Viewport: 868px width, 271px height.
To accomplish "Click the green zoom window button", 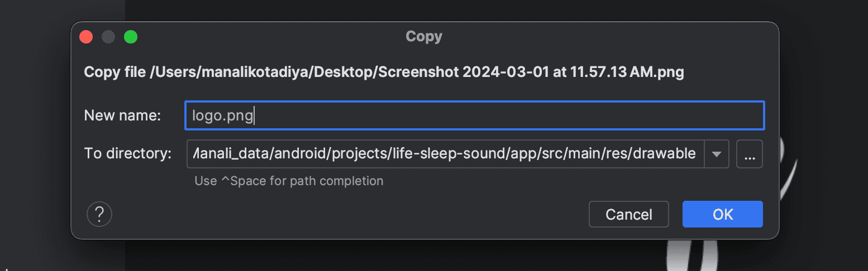I will [x=131, y=37].
